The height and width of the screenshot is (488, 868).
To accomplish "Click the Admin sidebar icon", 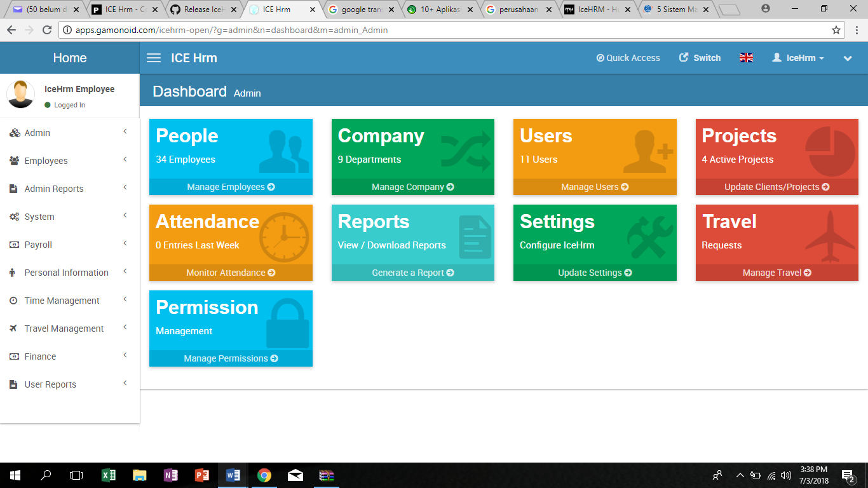I will pos(14,132).
